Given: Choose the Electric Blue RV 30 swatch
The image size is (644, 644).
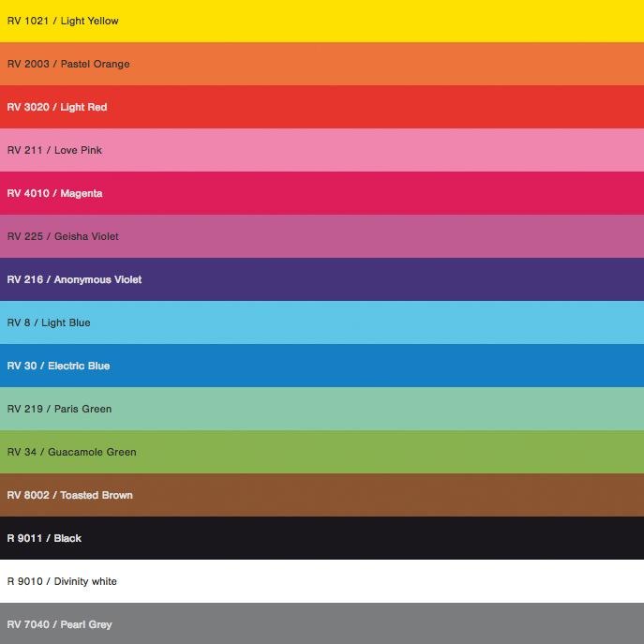Looking at the screenshot, I should (322, 366).
